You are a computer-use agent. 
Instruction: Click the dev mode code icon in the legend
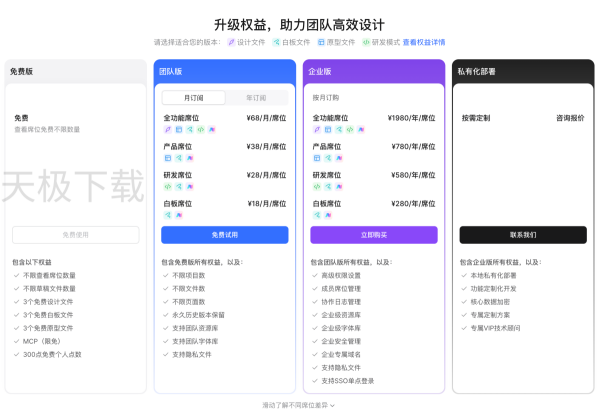[366, 43]
